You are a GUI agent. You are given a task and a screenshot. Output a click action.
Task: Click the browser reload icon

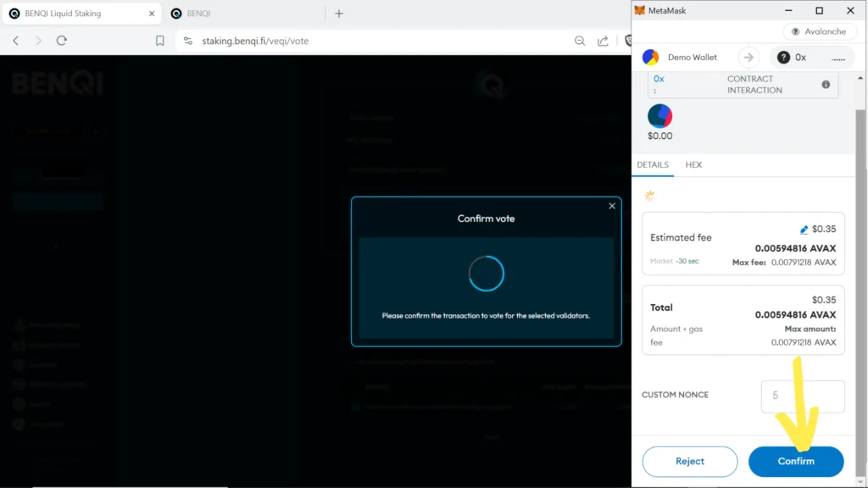(62, 41)
